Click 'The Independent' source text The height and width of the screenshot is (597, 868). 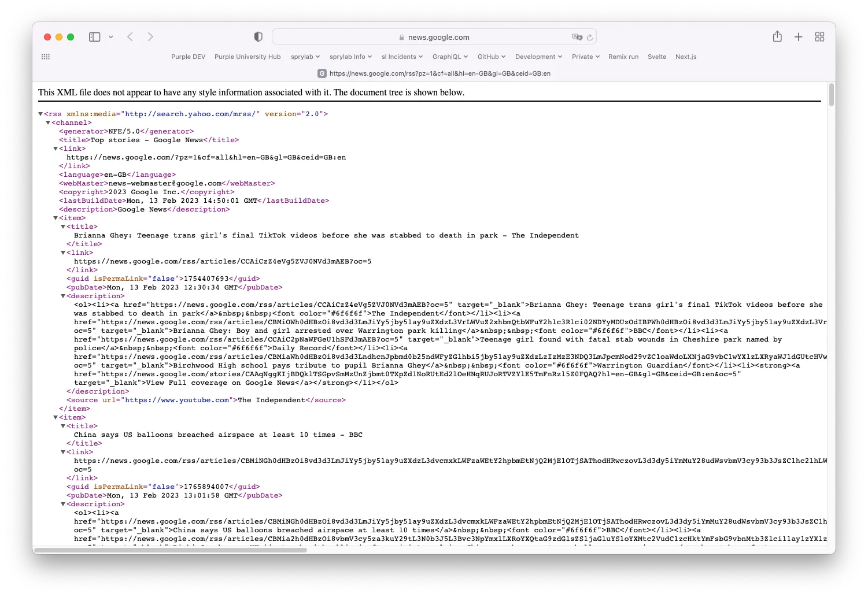click(271, 400)
